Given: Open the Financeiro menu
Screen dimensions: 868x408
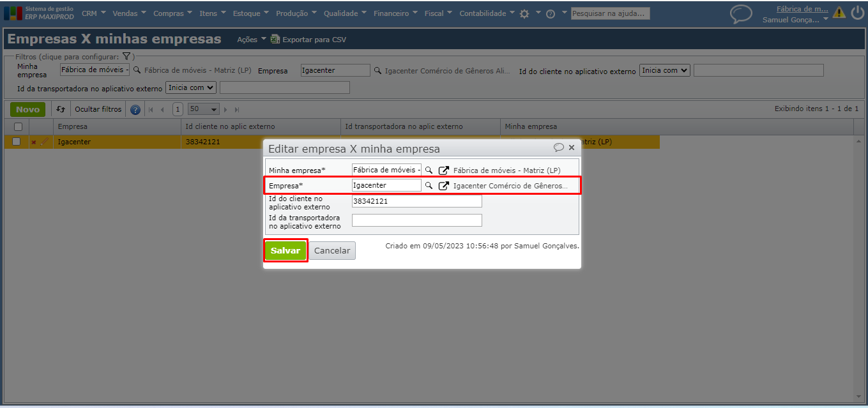Looking at the screenshot, I should click(395, 13).
